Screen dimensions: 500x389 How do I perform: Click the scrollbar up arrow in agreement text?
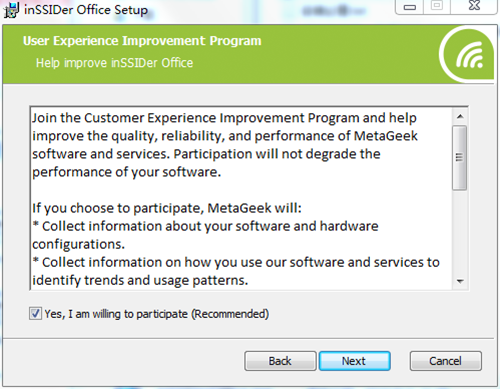[x=460, y=117]
